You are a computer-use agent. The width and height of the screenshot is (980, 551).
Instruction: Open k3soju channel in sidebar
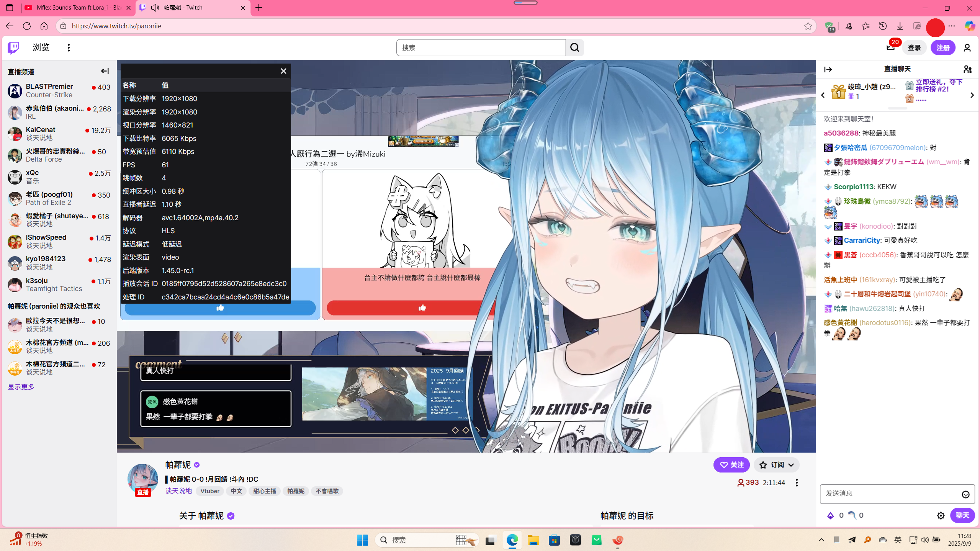click(59, 285)
